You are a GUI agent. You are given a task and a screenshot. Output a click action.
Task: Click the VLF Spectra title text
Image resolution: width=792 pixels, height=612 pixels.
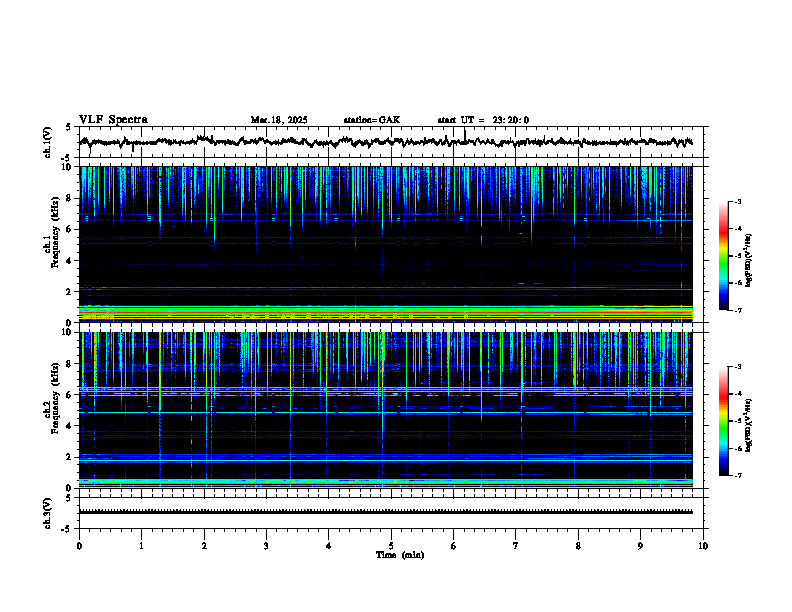point(113,120)
